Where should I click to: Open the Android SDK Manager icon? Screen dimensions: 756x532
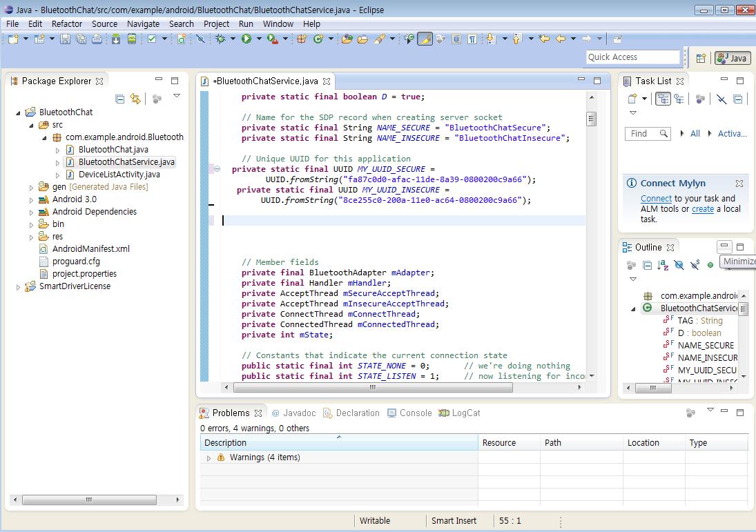tap(116, 39)
